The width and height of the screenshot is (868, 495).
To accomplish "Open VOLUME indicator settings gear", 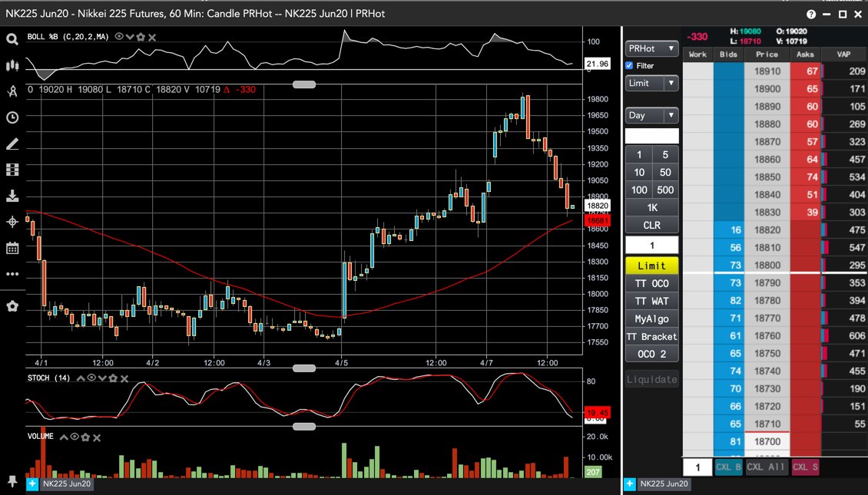I will click(85, 437).
